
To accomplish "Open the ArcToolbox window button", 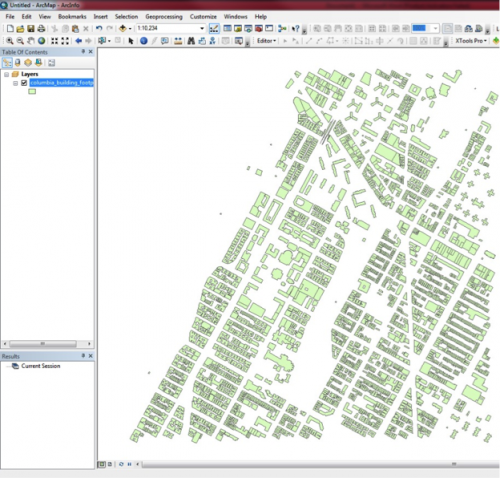I will [x=259, y=29].
